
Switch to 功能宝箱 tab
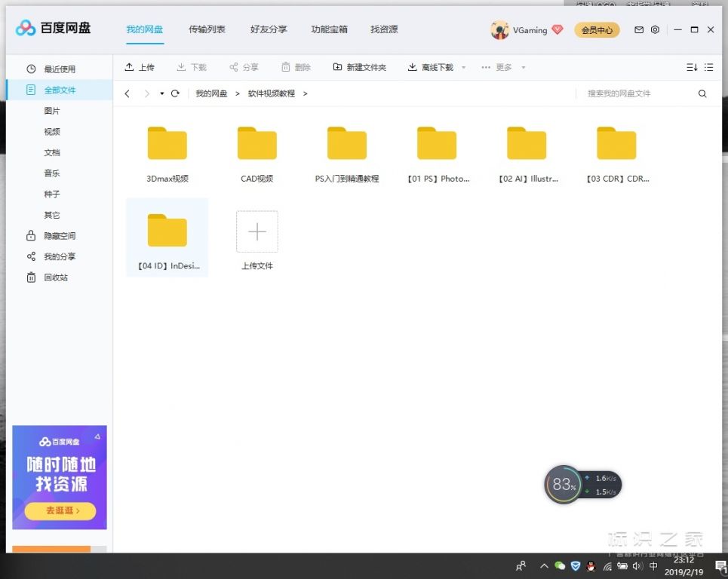329,29
